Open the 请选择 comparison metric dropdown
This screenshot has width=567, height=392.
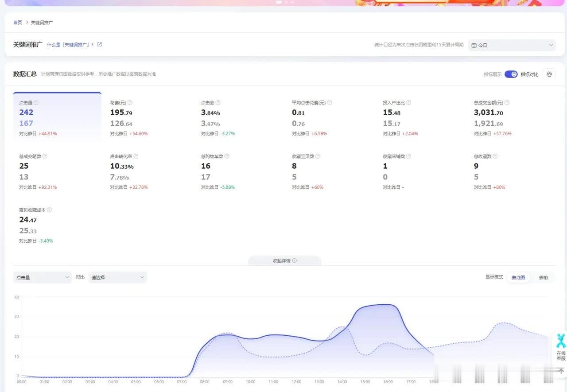click(x=117, y=277)
